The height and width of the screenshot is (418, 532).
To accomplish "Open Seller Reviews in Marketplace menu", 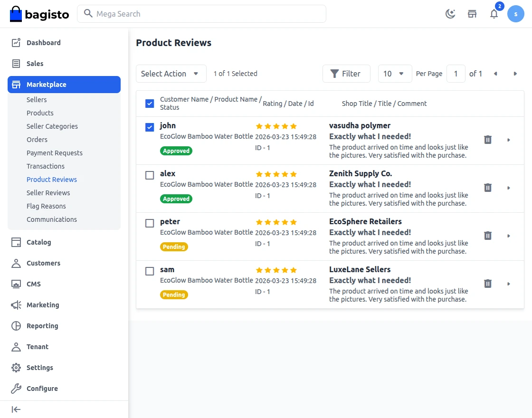I will tap(48, 193).
